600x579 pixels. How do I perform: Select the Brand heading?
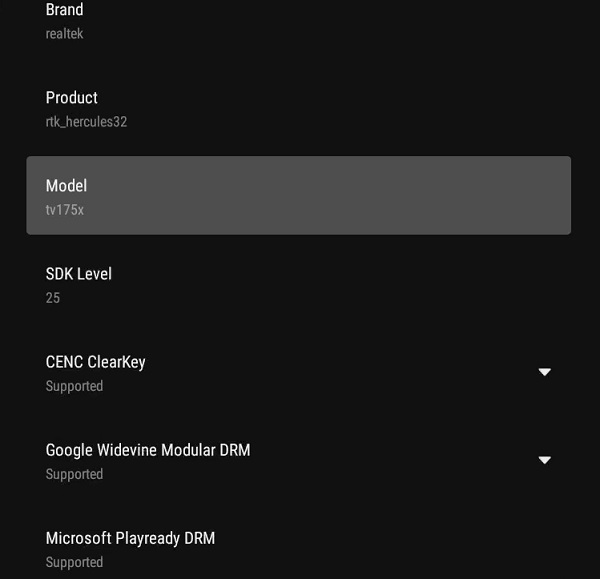click(x=64, y=9)
